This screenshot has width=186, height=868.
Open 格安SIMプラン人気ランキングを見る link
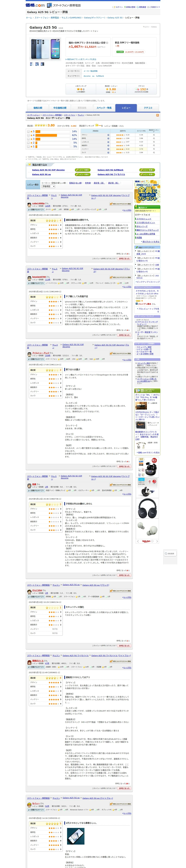pos(81,59)
